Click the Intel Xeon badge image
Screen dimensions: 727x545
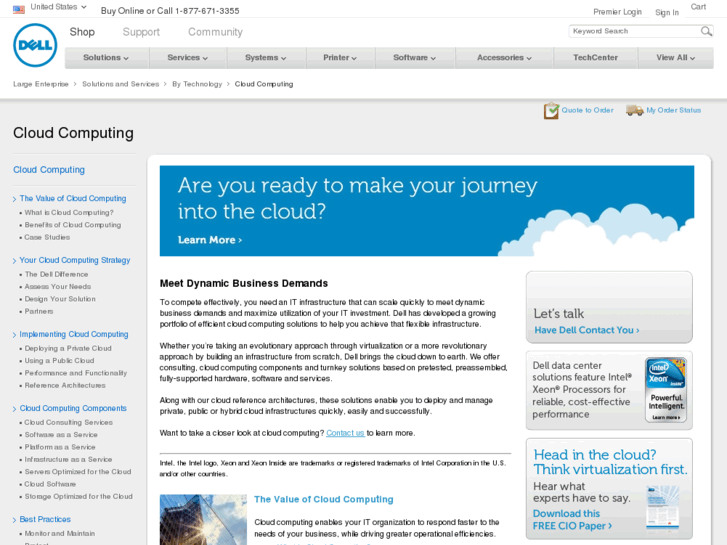(666, 390)
